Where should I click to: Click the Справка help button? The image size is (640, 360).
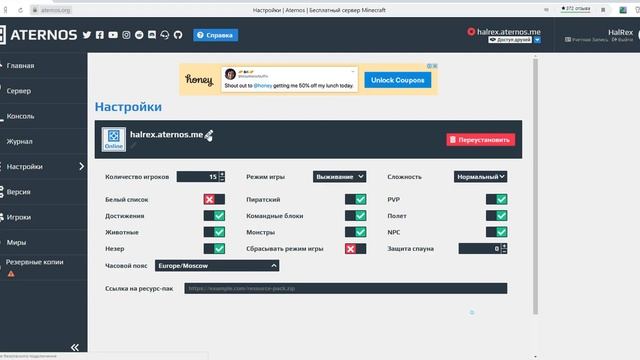pos(216,35)
